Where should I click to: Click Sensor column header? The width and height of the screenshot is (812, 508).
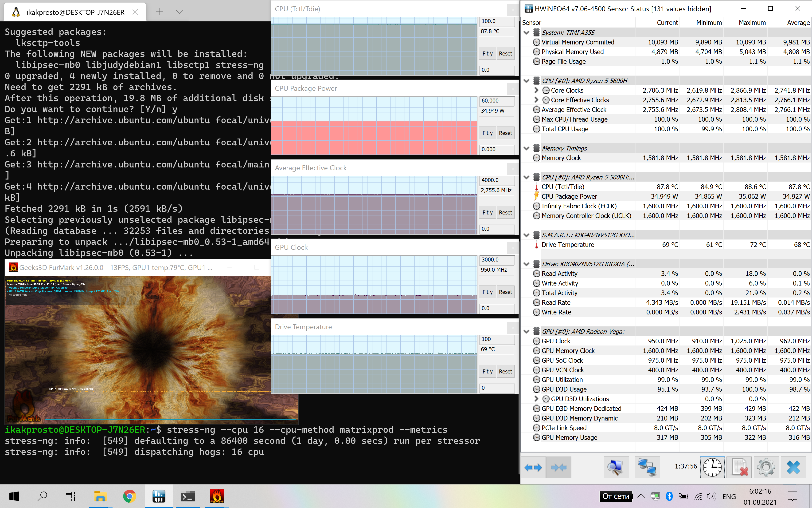click(578, 23)
